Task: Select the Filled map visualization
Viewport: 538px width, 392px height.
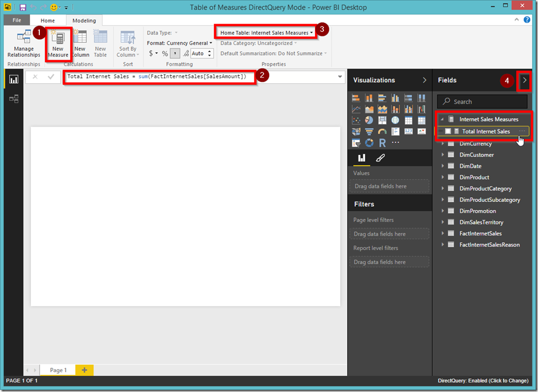Action: (356, 131)
